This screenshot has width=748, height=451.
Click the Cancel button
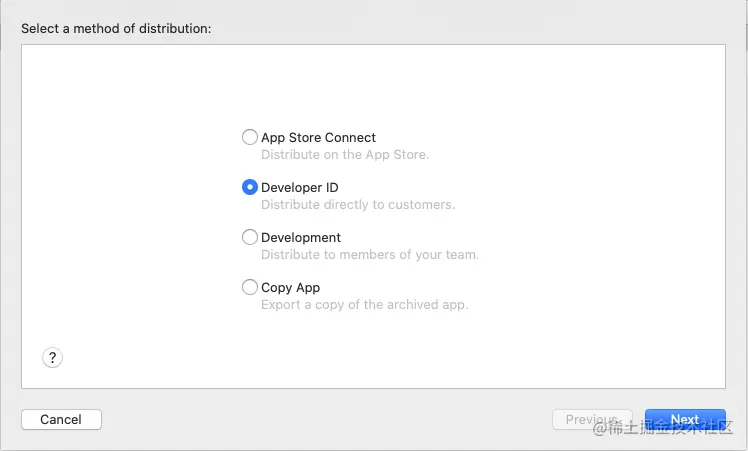tap(61, 420)
